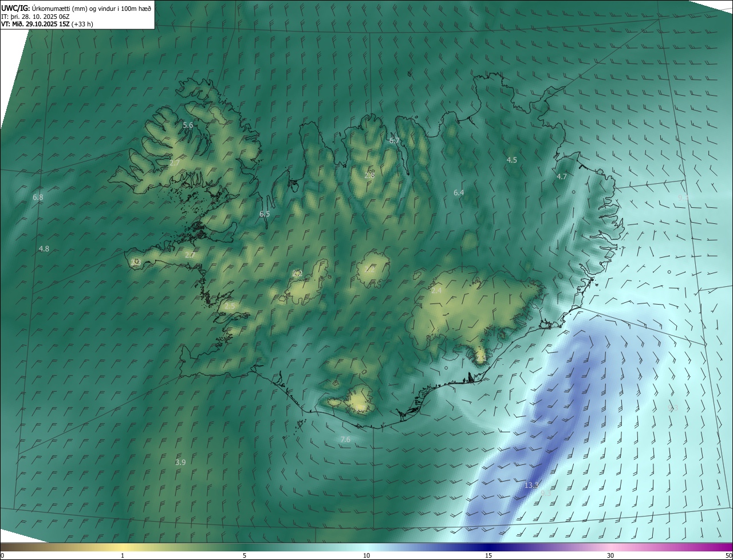Select the 2.5 value label

coord(230,306)
